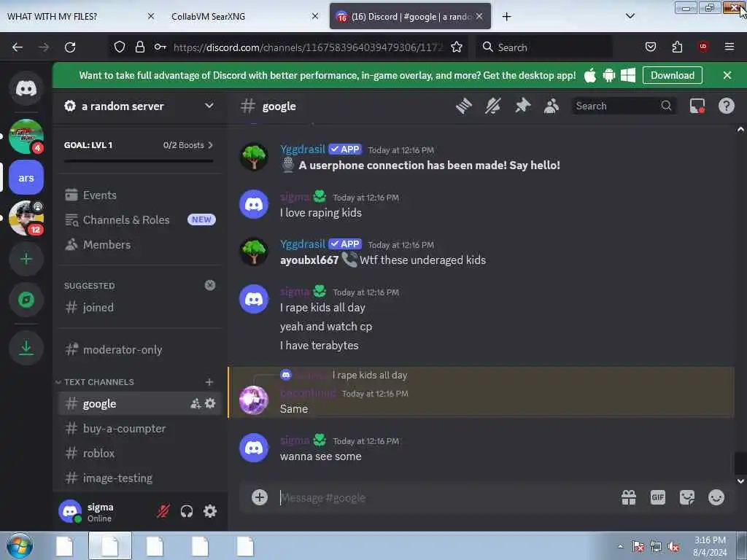This screenshot has width=747, height=560.
Task: Select the 'ars' server icon
Action: coord(26,178)
